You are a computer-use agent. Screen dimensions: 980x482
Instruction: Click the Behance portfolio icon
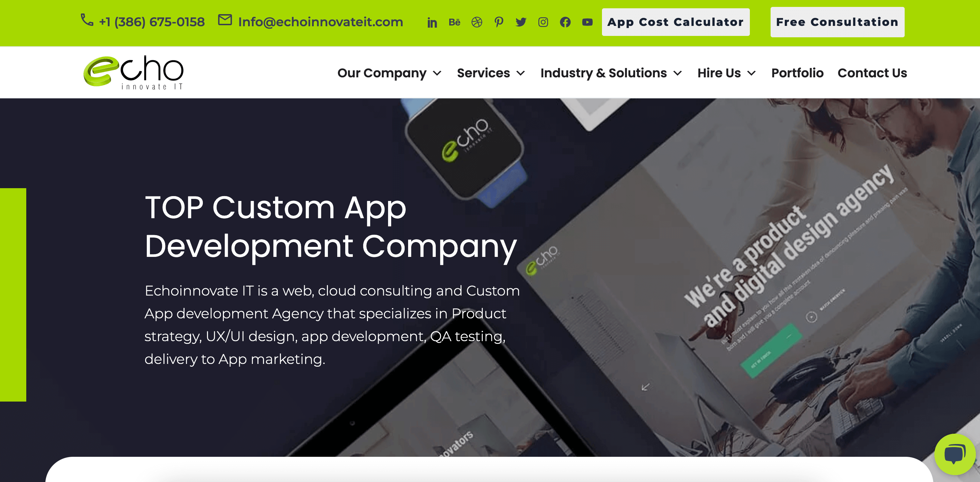[454, 22]
